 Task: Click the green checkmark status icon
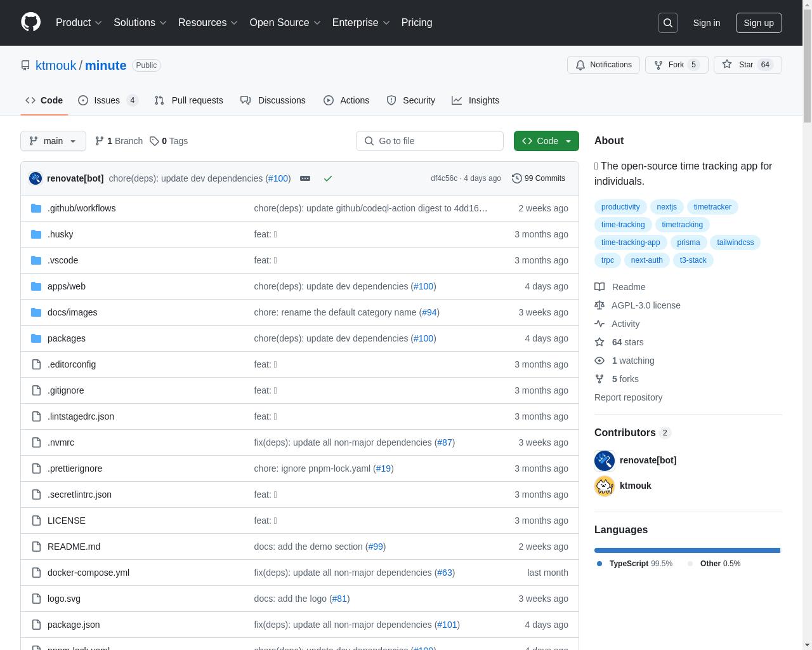pyautogui.click(x=328, y=178)
